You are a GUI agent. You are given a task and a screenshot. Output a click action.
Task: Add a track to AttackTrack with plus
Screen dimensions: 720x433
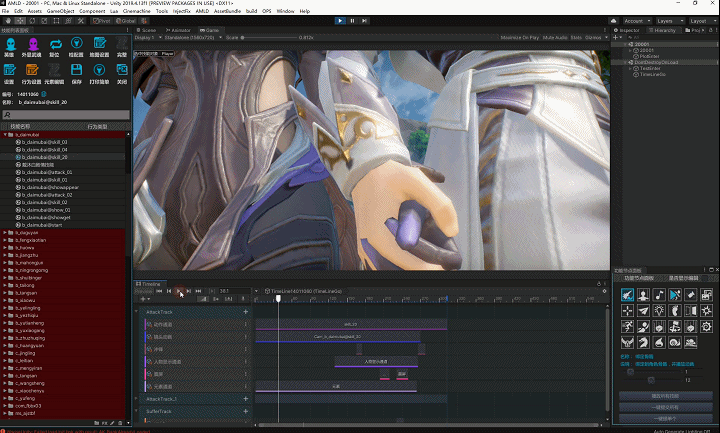[246, 312]
